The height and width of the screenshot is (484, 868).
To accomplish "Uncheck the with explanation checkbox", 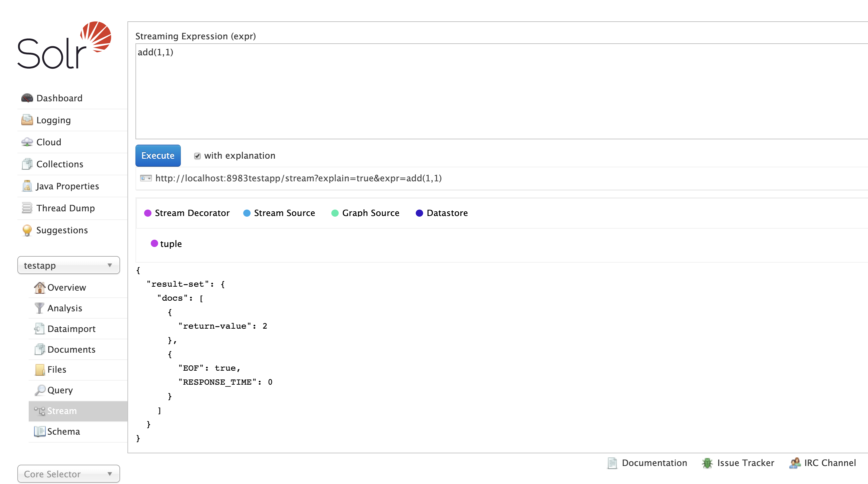I will pos(197,156).
